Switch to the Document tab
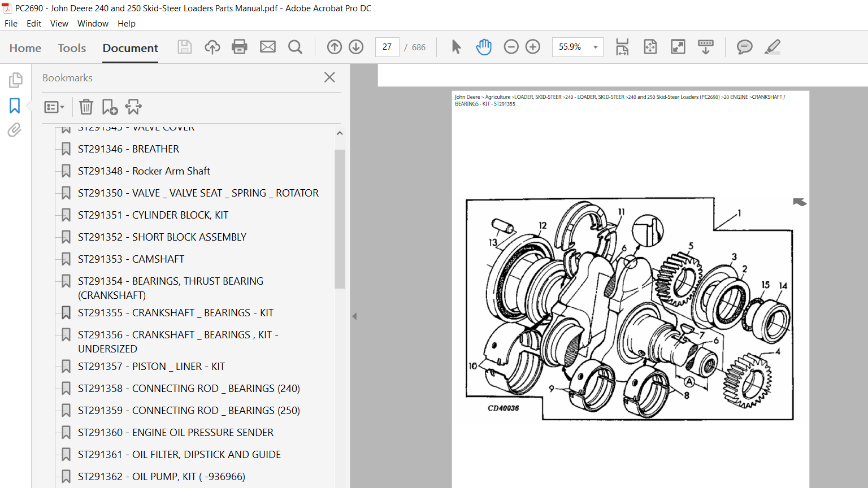This screenshot has width=868, height=488. coord(131,48)
